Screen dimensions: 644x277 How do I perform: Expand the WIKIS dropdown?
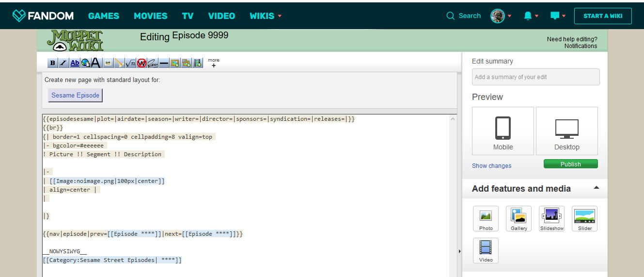point(266,16)
